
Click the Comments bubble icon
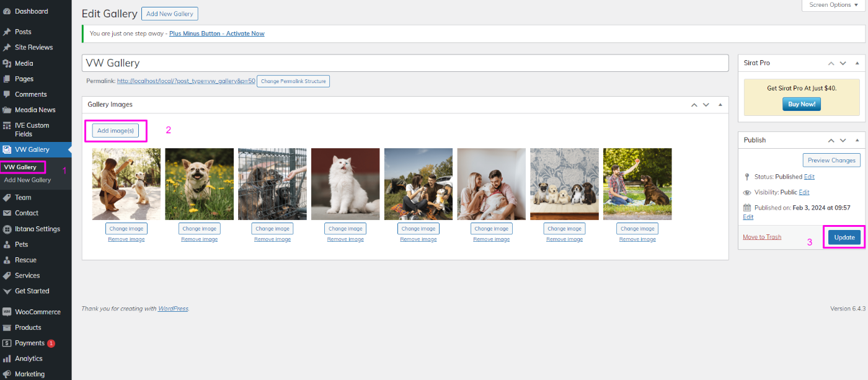click(7, 94)
